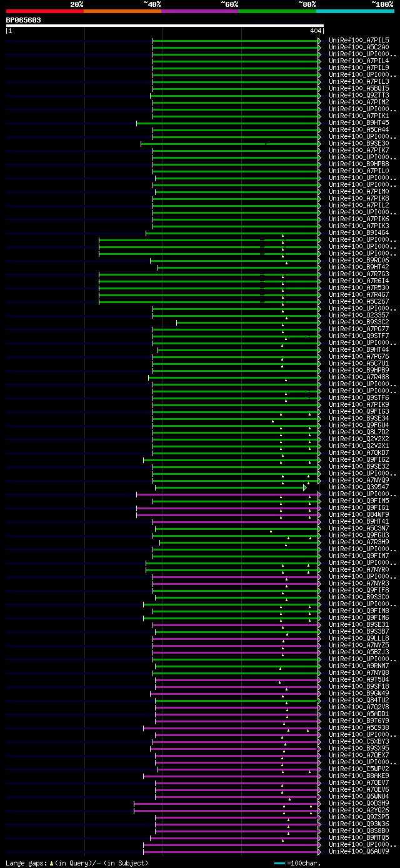Select the UniRef100_Q9STF6 hit
This screenshot has height=868, width=400.
pos(359,397)
